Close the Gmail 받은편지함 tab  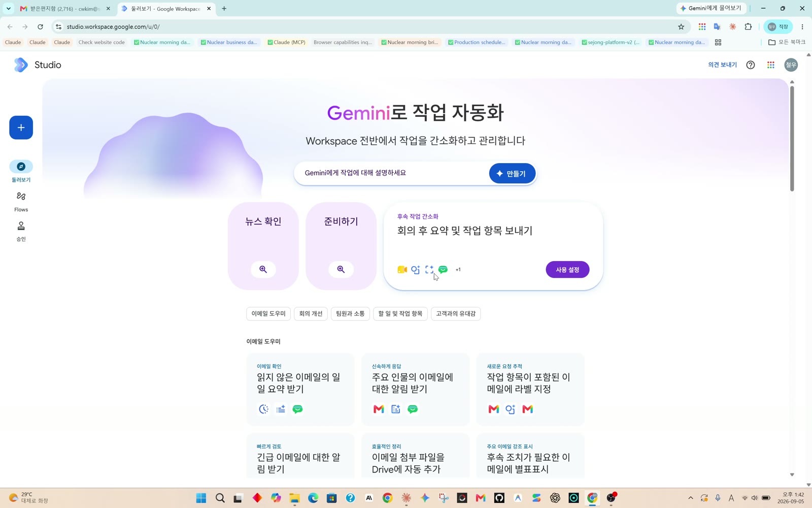click(108, 9)
